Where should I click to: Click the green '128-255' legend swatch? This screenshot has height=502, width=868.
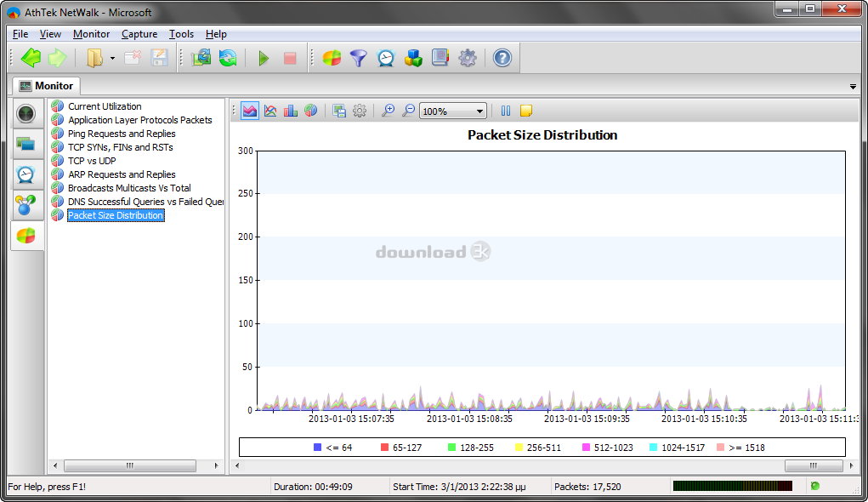pos(451,448)
